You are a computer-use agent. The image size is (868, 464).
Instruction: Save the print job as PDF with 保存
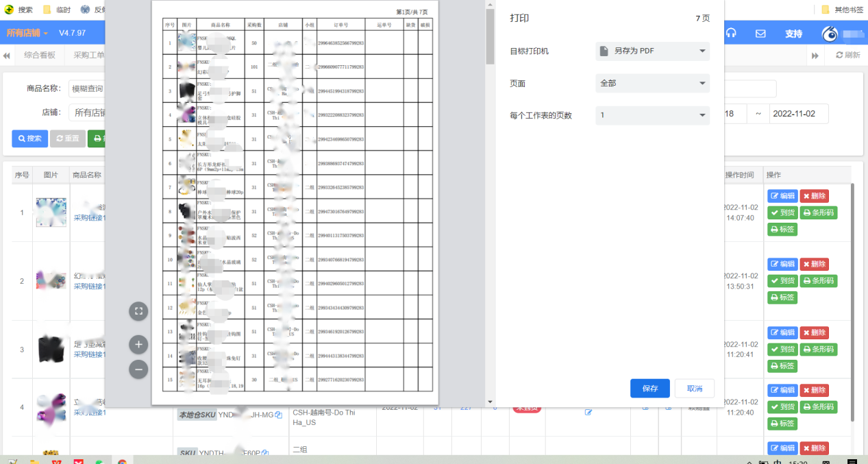tap(649, 388)
